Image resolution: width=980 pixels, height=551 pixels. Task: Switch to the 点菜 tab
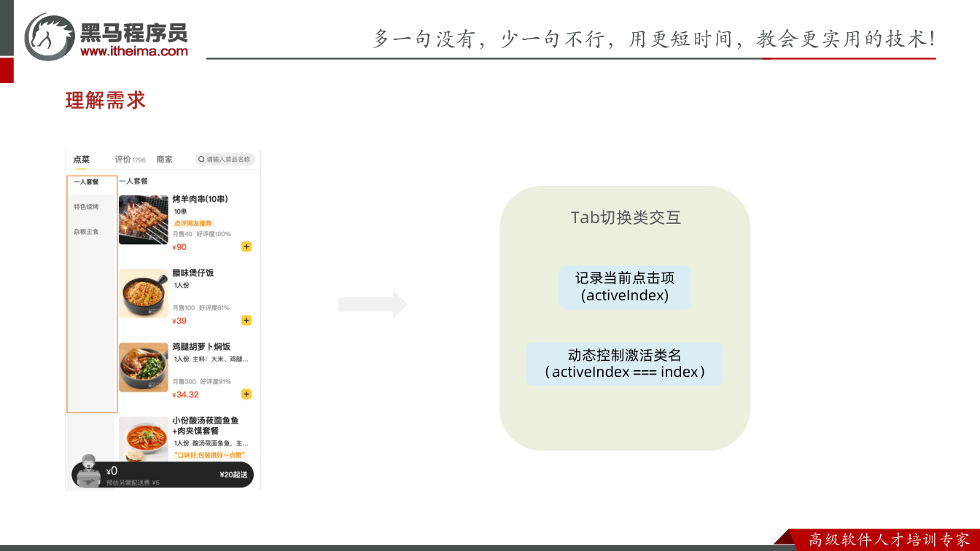(82, 160)
